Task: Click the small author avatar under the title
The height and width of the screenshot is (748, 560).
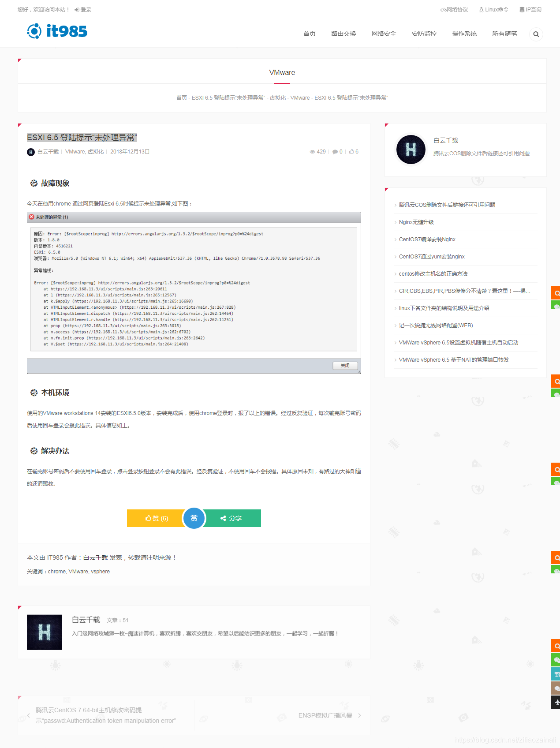Action: pyautogui.click(x=31, y=152)
